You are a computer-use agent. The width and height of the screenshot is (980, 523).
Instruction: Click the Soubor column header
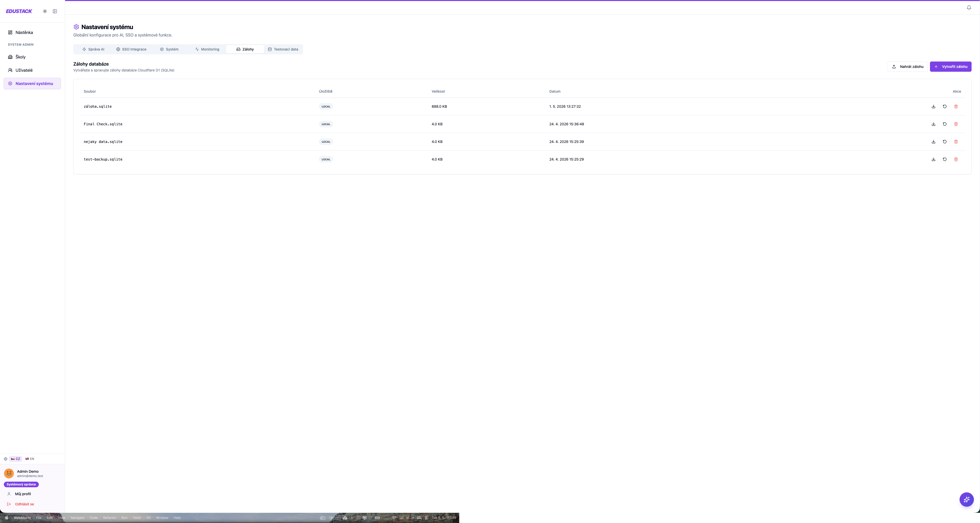click(90, 91)
